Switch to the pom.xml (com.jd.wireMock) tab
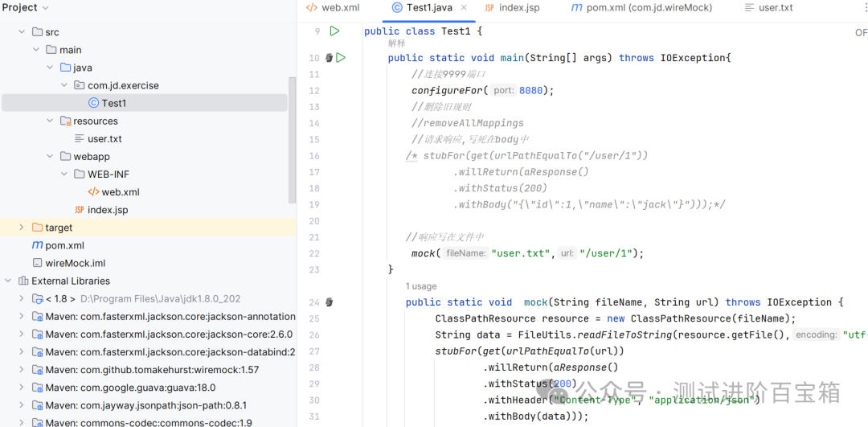Image resolution: width=868 pixels, height=427 pixels. pyautogui.click(x=641, y=8)
